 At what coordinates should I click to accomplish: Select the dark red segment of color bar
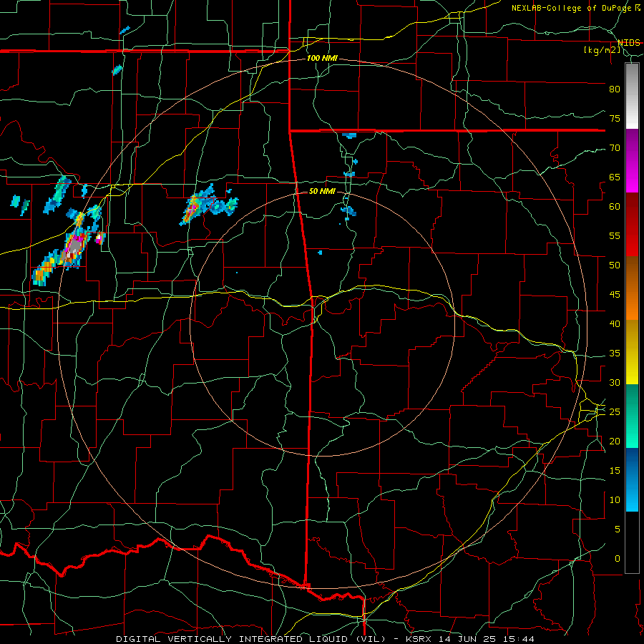point(632,225)
